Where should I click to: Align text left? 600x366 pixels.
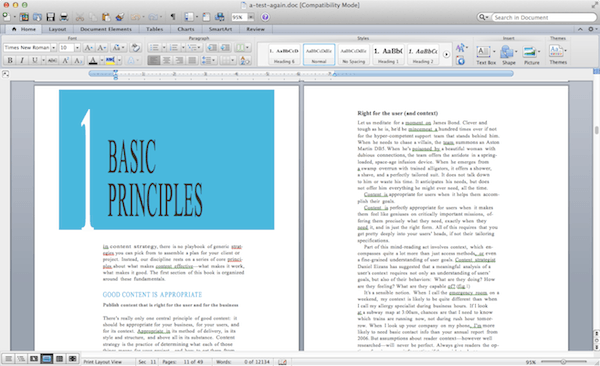pos(153,60)
